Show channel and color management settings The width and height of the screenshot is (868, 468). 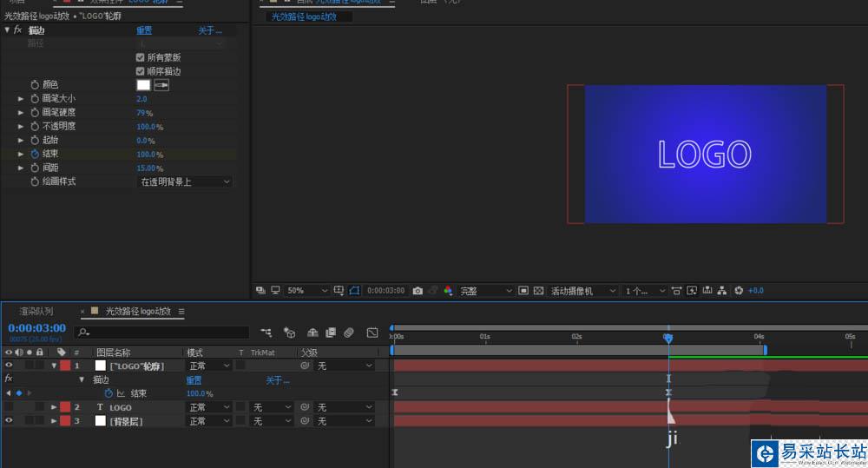point(448,290)
